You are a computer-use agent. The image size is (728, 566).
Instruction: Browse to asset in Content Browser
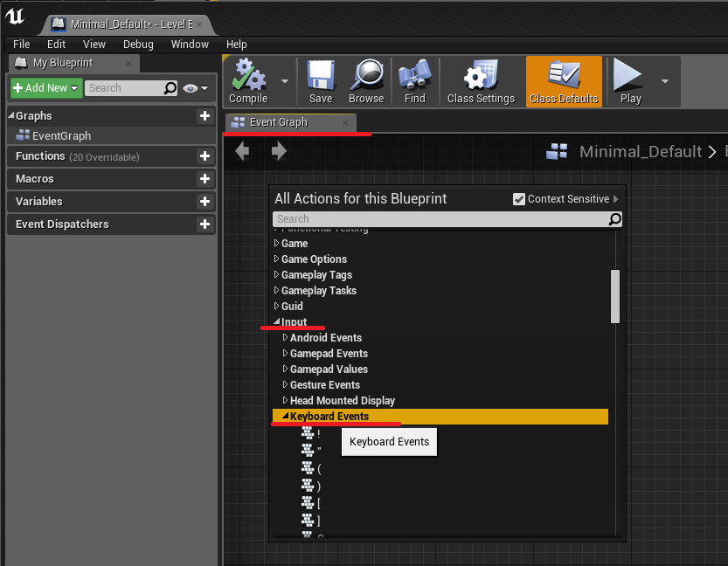366,81
